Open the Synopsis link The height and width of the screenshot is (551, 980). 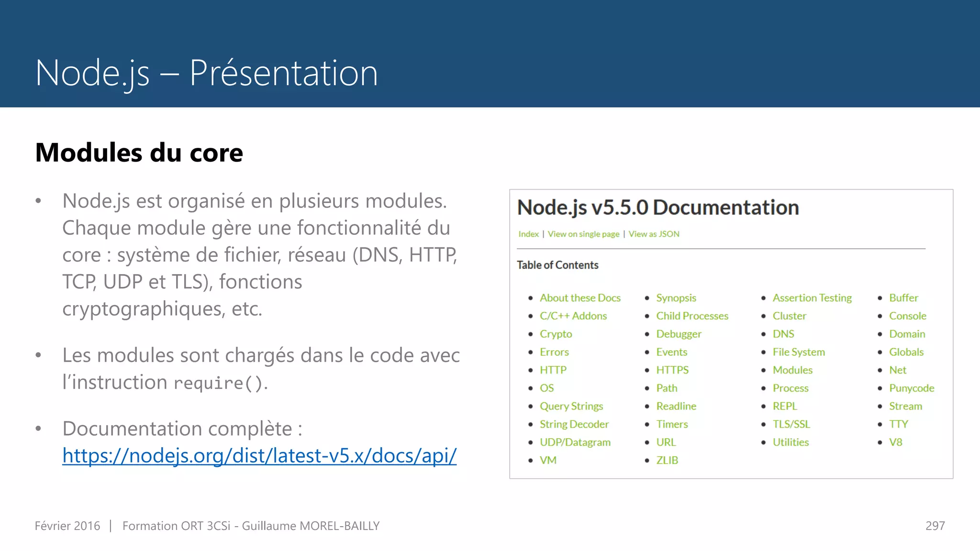coord(676,298)
